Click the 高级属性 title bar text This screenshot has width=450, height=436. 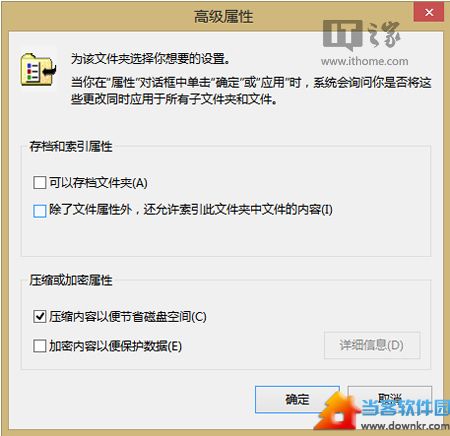(224, 16)
